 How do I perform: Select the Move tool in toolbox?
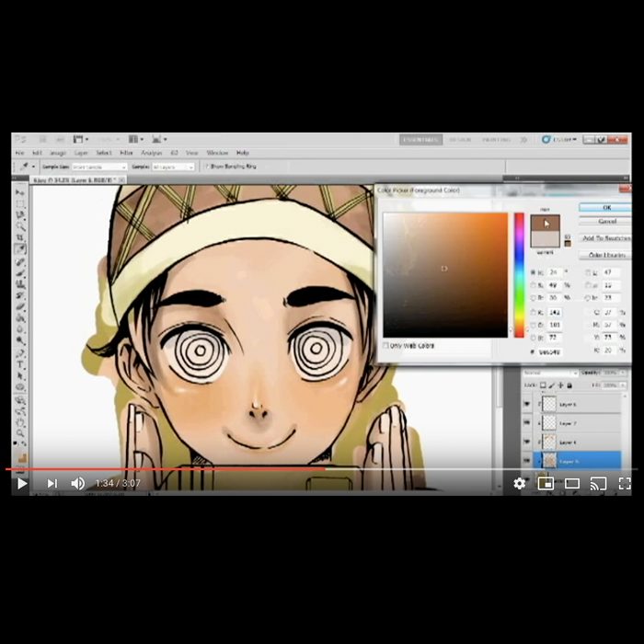pos(19,192)
